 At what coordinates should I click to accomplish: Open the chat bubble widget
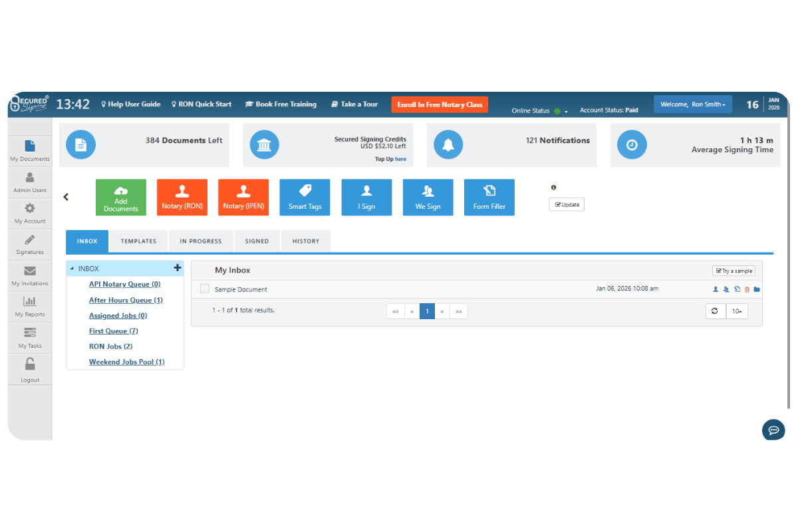[x=773, y=430]
